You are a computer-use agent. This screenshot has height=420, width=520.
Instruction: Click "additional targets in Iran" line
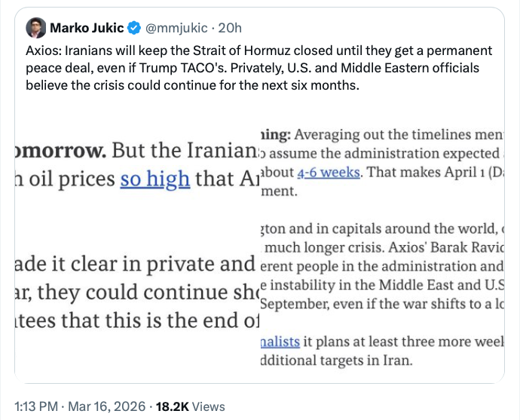336,360
